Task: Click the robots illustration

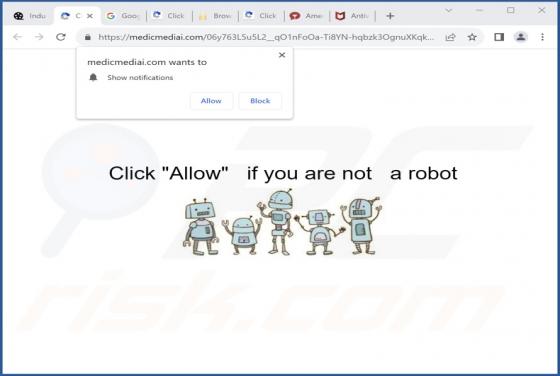Action: click(282, 222)
